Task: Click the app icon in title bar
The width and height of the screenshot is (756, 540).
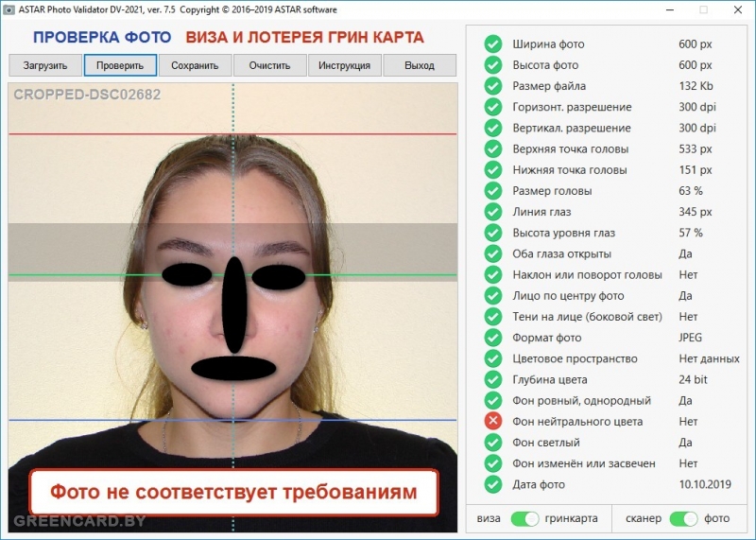Action: click(x=9, y=9)
